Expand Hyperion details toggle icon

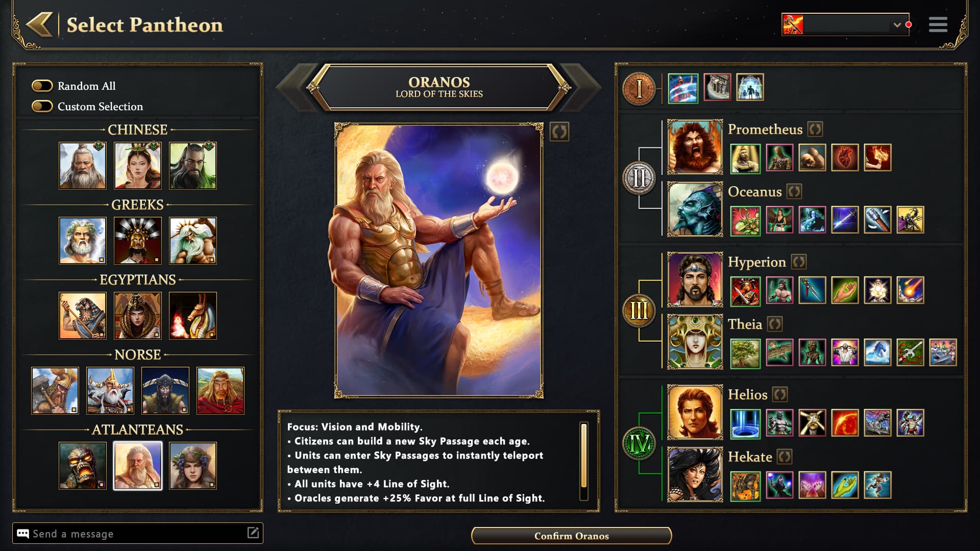(x=799, y=262)
